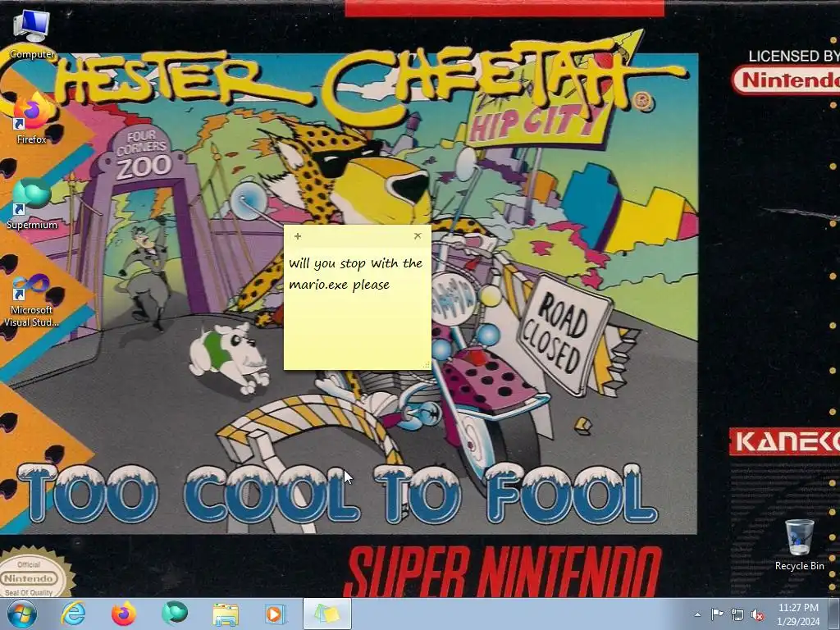The width and height of the screenshot is (840, 630).
Task: Select the Microsoft Visual Studio shortcut
Action: click(32, 300)
